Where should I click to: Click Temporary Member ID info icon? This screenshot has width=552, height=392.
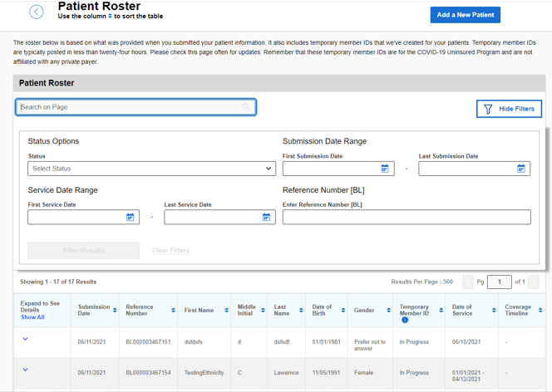pos(405,320)
